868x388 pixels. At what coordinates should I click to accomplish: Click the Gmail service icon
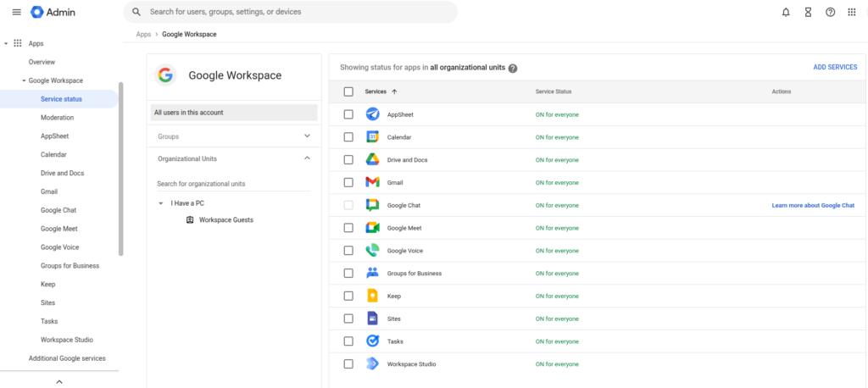pyautogui.click(x=373, y=182)
